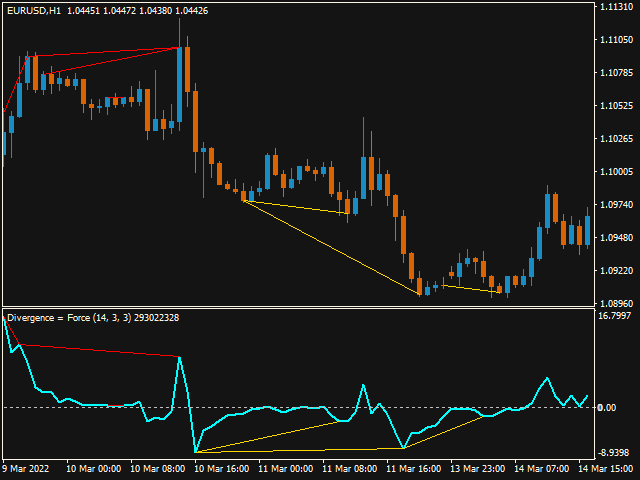Select the red trendline in the indicator window
Viewport: 640px width, 480px height.
coord(100,351)
